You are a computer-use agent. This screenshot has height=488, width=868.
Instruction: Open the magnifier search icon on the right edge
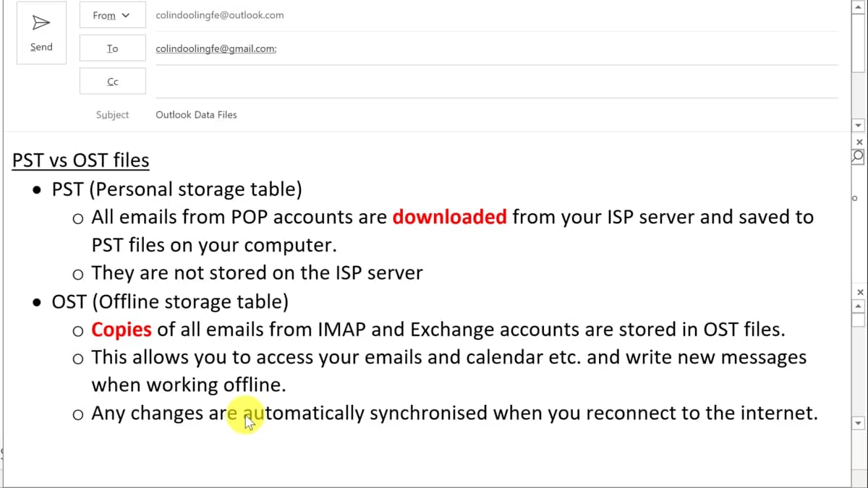(859, 155)
